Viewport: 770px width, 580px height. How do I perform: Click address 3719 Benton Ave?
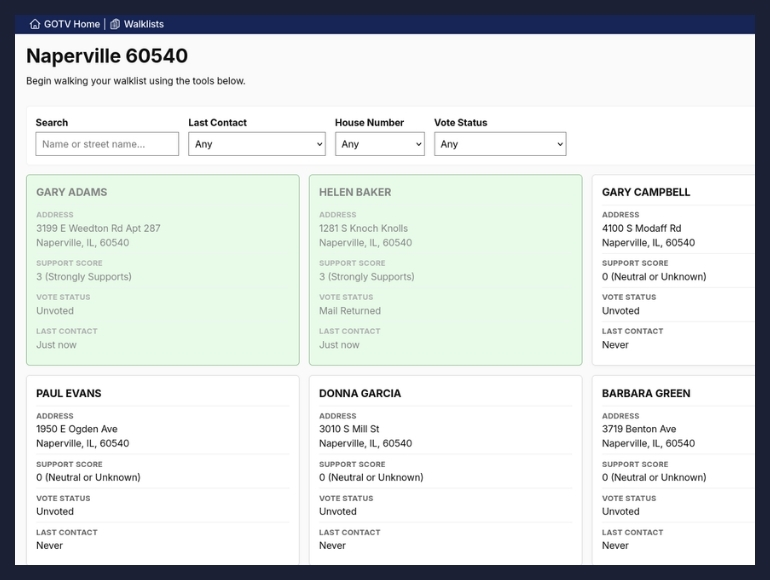639,429
